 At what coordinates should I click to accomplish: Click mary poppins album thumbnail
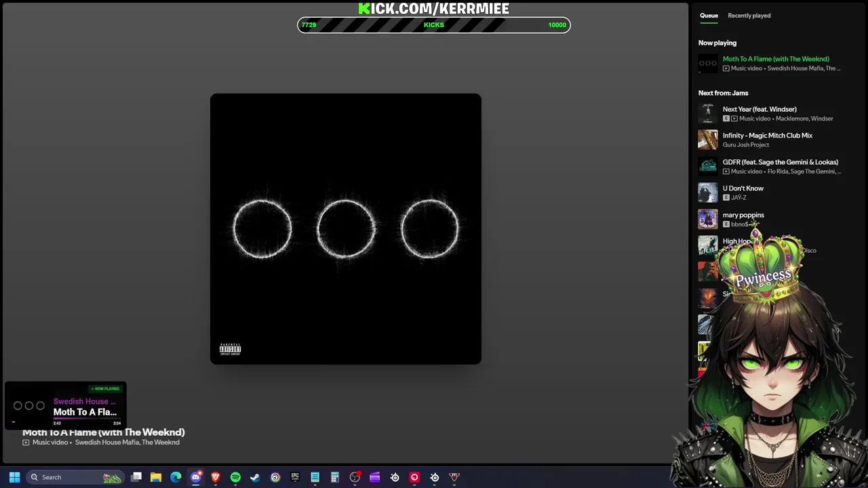pyautogui.click(x=708, y=219)
